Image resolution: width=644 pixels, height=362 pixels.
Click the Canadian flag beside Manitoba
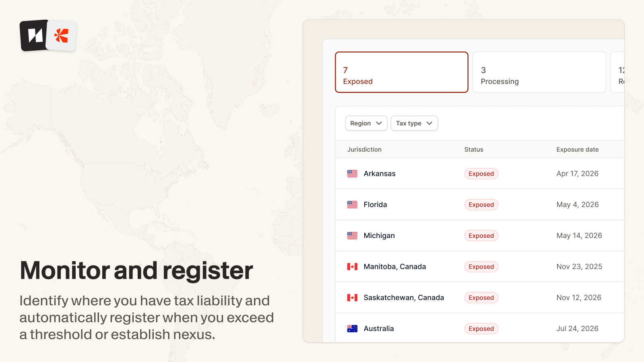[352, 267]
